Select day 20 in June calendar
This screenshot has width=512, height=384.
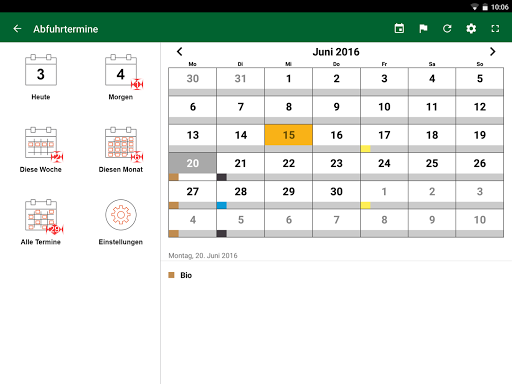coord(193,167)
